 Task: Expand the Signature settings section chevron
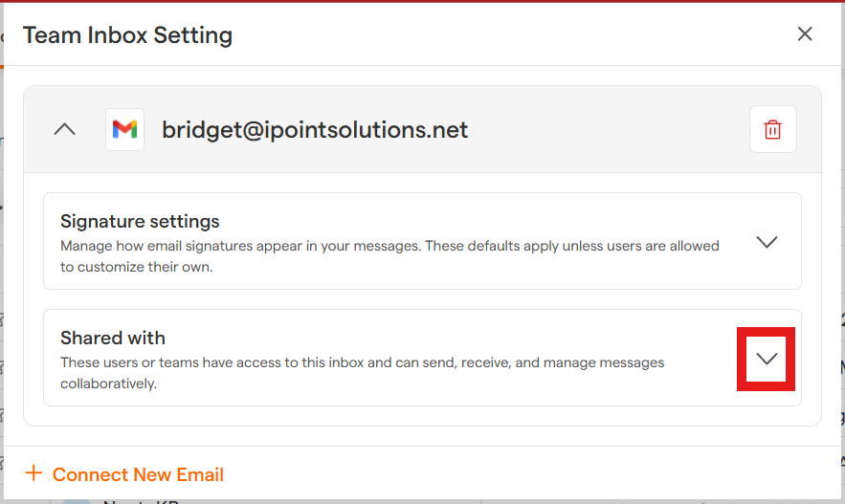(767, 242)
